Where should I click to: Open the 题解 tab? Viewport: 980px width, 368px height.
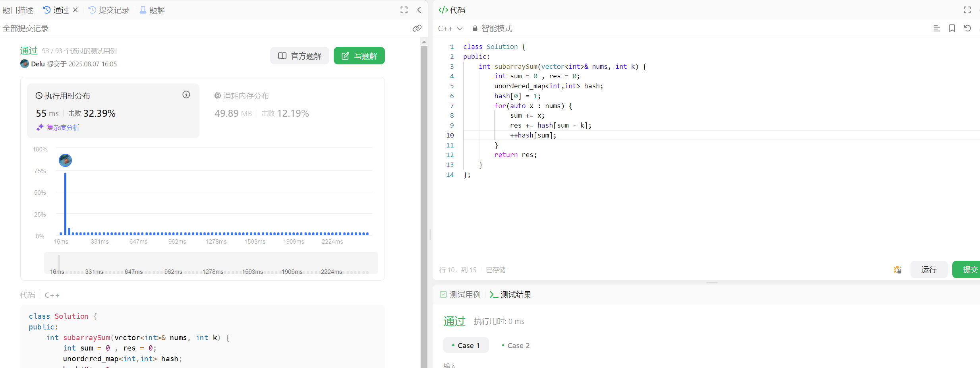[x=152, y=10]
